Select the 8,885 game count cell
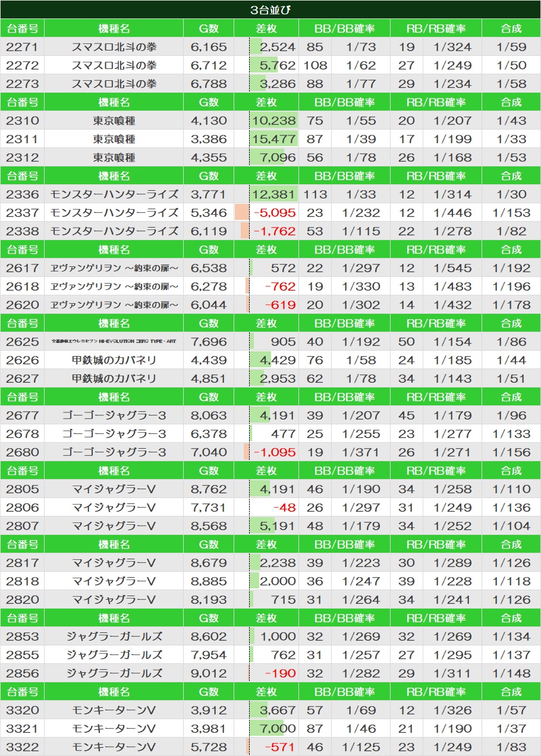The image size is (541, 756). tap(209, 581)
